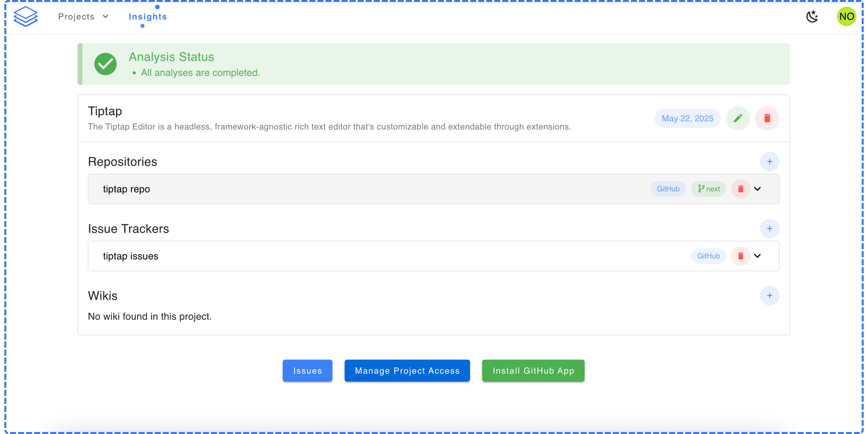Click the May 22, 2025 date chip
Viewport: 868px width, 434px height.
pos(687,118)
